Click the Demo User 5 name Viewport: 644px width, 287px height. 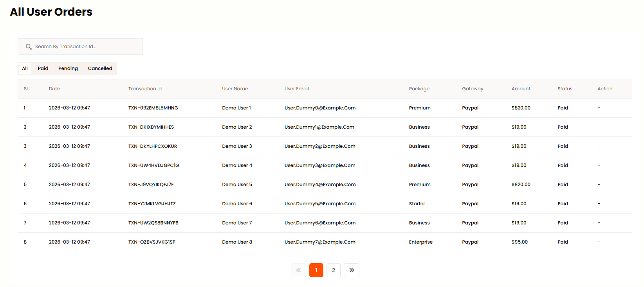237,185
